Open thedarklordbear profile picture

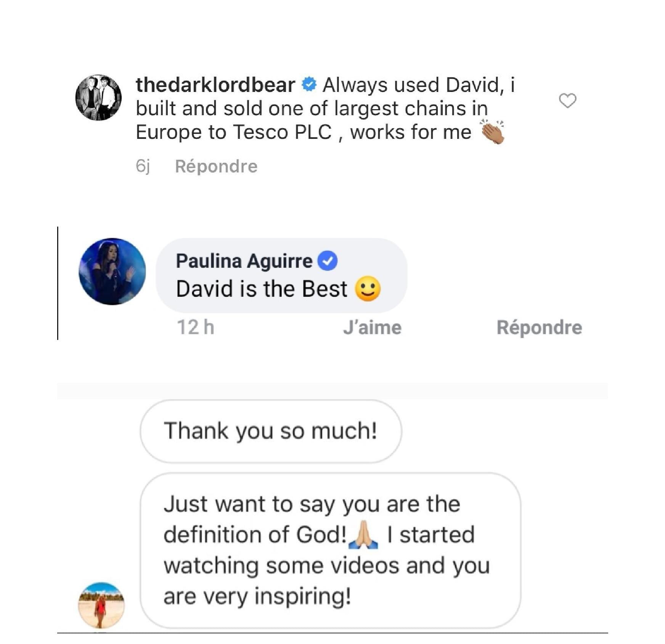click(x=98, y=98)
